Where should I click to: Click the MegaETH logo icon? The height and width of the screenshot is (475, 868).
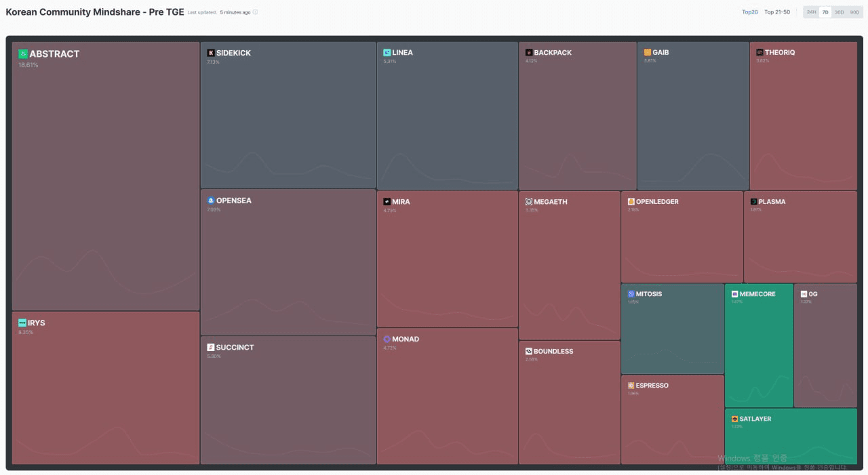click(x=529, y=201)
